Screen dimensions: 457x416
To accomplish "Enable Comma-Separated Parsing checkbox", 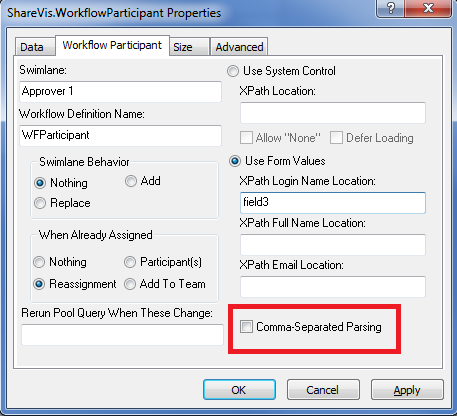I will pyautogui.click(x=246, y=327).
